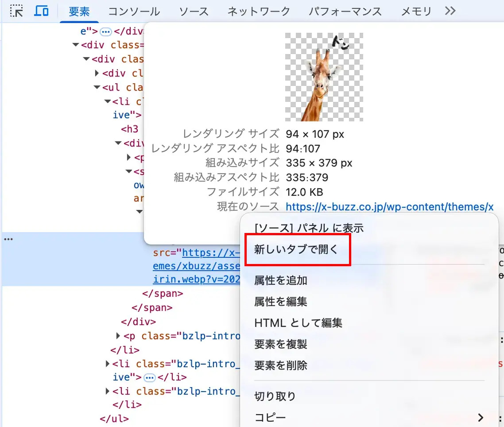Choose [ソース] パネル に表示 from context menu
Image resolution: width=504 pixels, height=427 pixels.
[309, 228]
